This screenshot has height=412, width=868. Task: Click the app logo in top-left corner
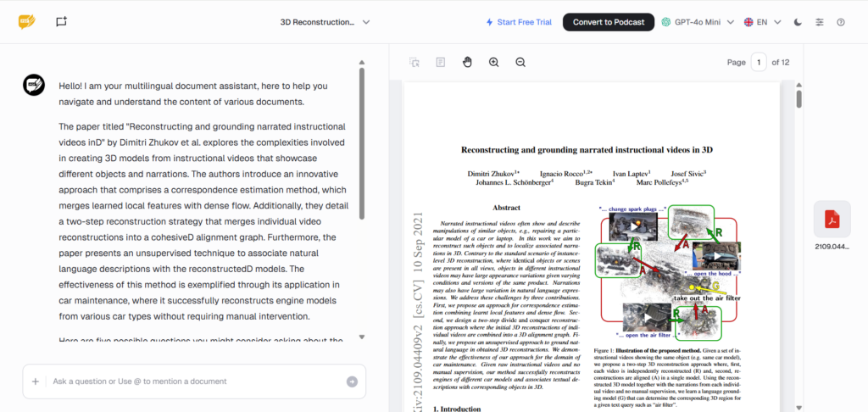click(26, 22)
